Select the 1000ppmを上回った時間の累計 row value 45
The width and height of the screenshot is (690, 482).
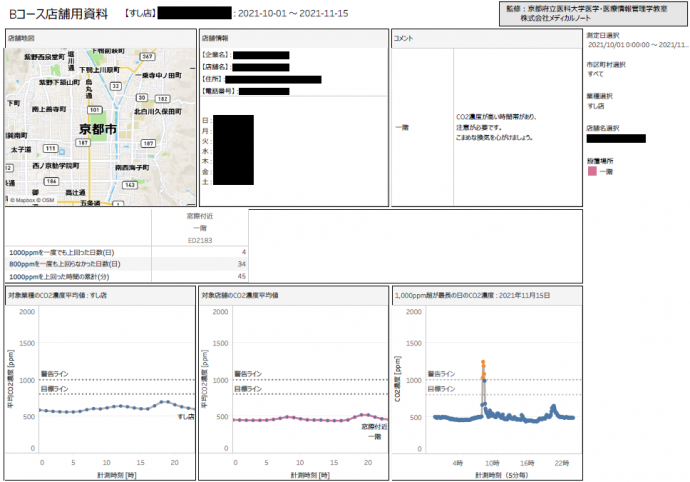click(242, 276)
